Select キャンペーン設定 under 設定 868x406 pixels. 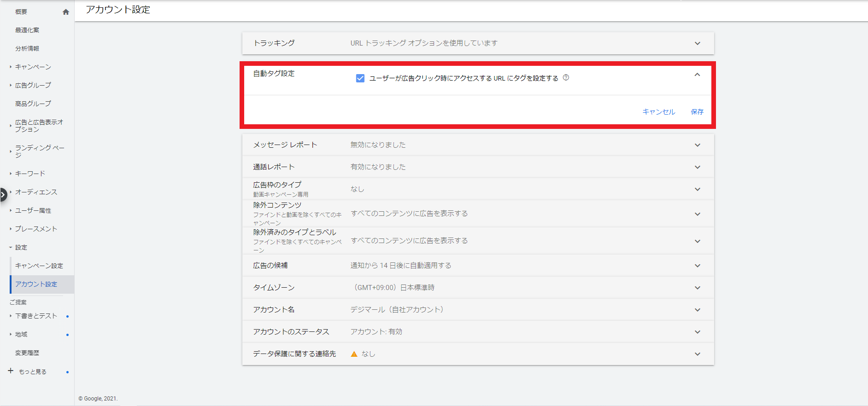point(39,266)
